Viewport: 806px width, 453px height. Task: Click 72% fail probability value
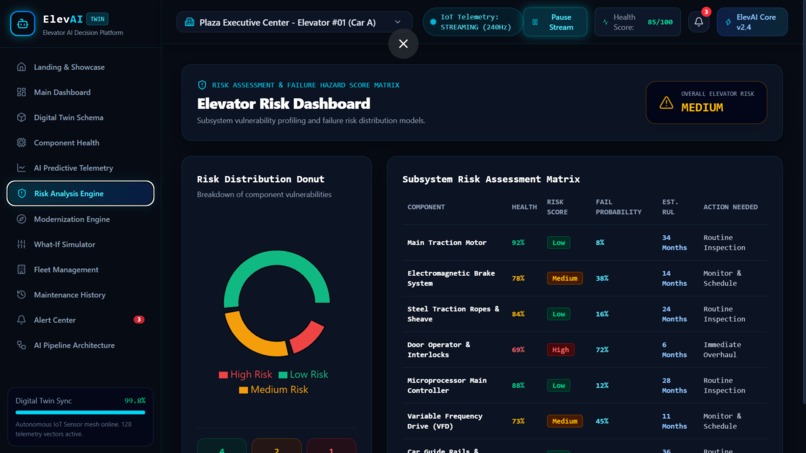point(602,350)
